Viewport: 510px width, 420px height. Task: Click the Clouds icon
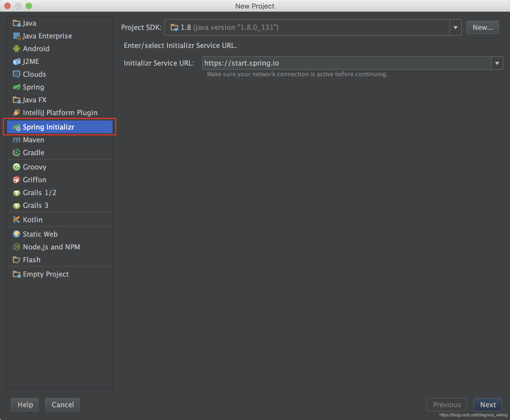tap(17, 74)
